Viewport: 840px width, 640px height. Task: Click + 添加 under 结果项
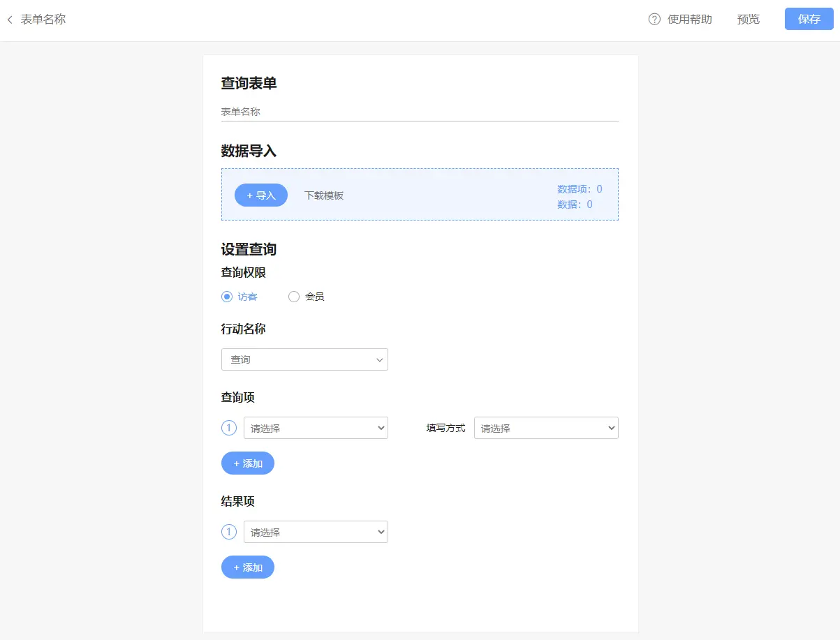click(x=248, y=567)
